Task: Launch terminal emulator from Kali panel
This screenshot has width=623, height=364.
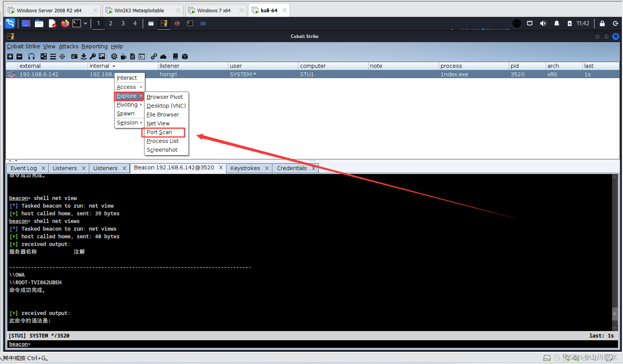Action: pos(77,23)
